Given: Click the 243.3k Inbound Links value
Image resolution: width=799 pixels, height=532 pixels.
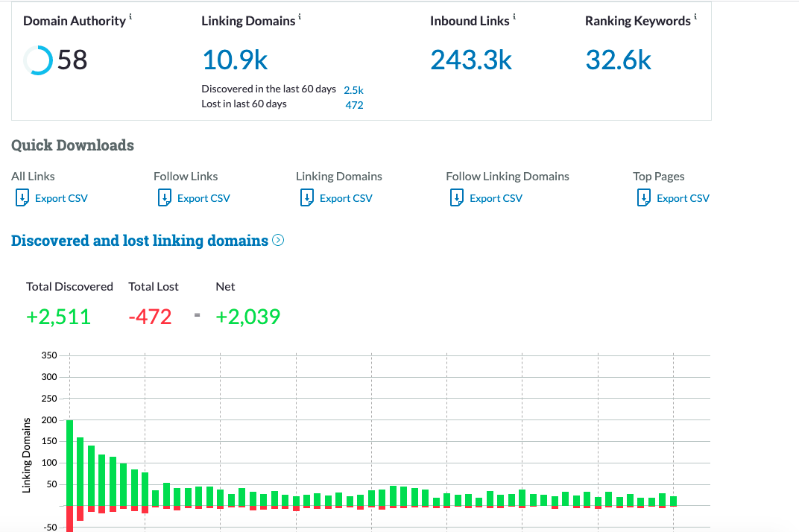Looking at the screenshot, I should pos(471,60).
